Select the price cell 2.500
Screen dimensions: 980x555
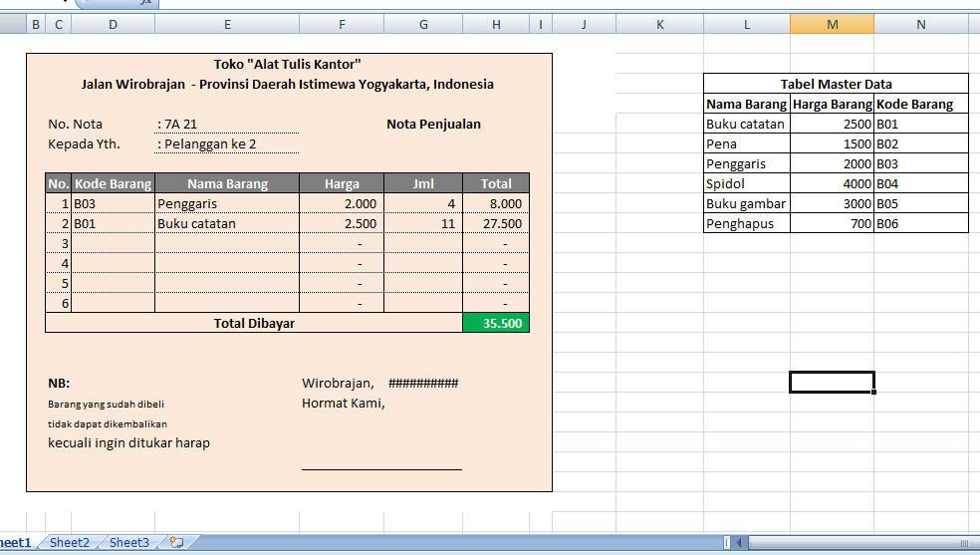[x=342, y=224]
